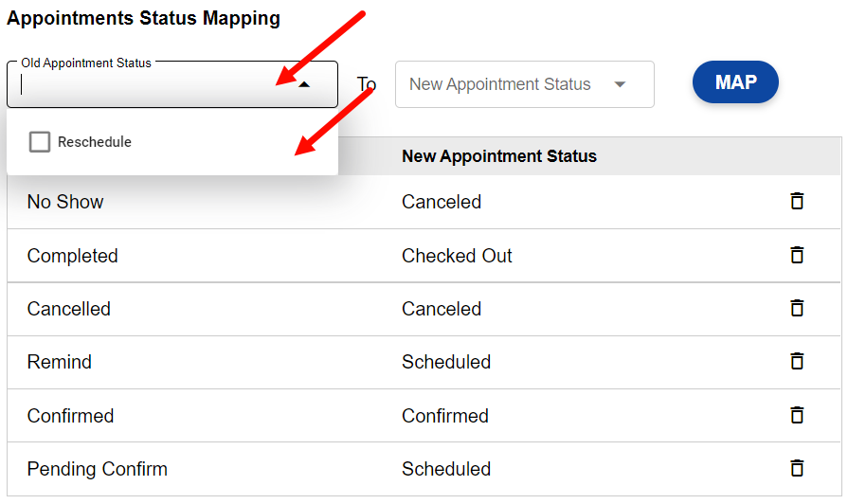Image resolution: width=848 pixels, height=504 pixels.
Task: Delete the Completed mapping row
Action: click(x=797, y=255)
